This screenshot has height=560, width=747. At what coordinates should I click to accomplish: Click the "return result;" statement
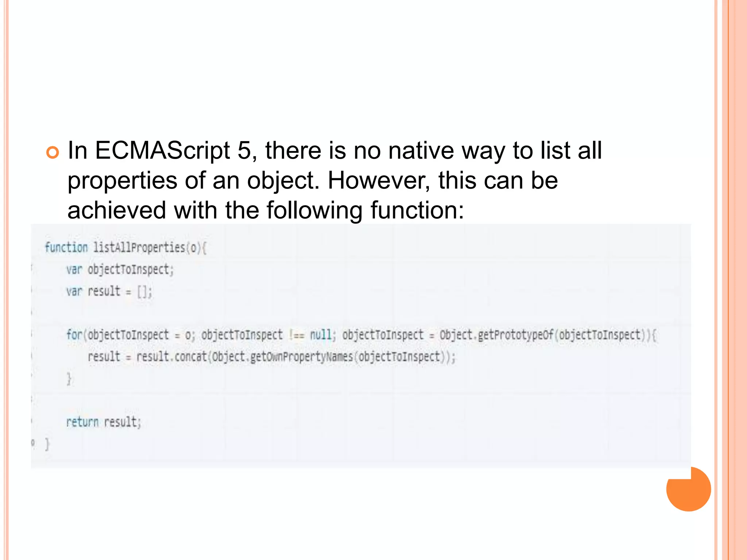click(x=103, y=422)
